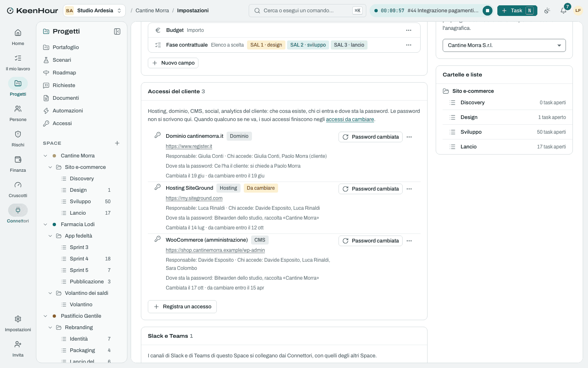Open notifications bell
The height and width of the screenshot is (368, 588).
[563, 11]
